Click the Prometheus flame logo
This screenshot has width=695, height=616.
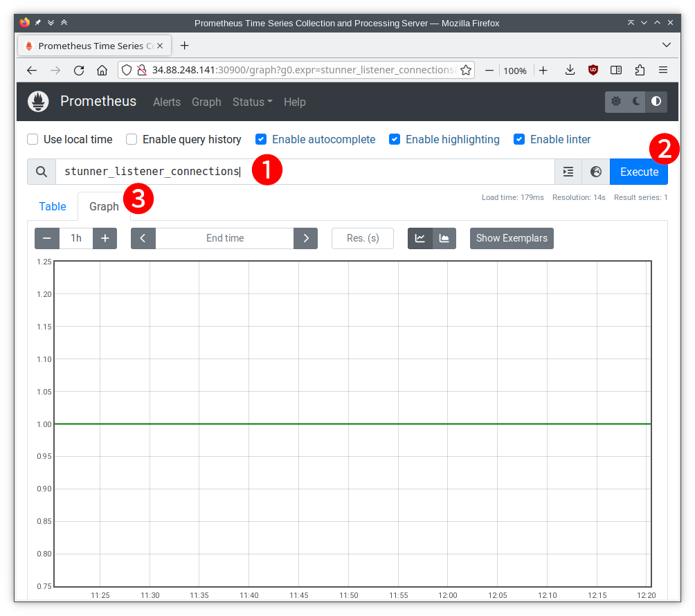tap(38, 102)
